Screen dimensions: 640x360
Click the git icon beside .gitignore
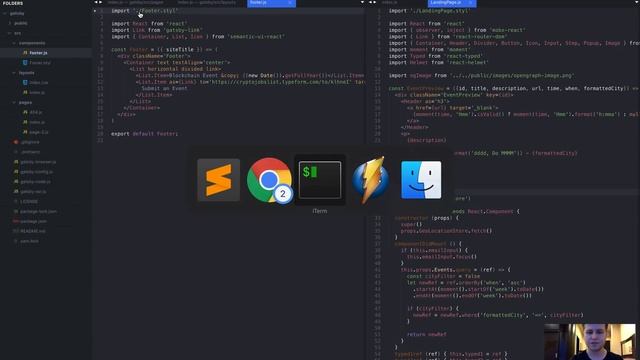[x=16, y=142]
